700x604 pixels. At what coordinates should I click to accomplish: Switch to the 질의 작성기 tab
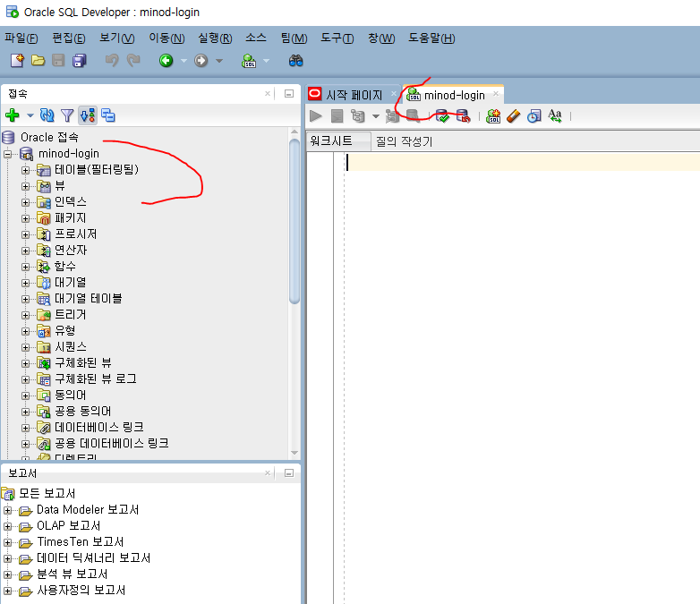coord(404,141)
